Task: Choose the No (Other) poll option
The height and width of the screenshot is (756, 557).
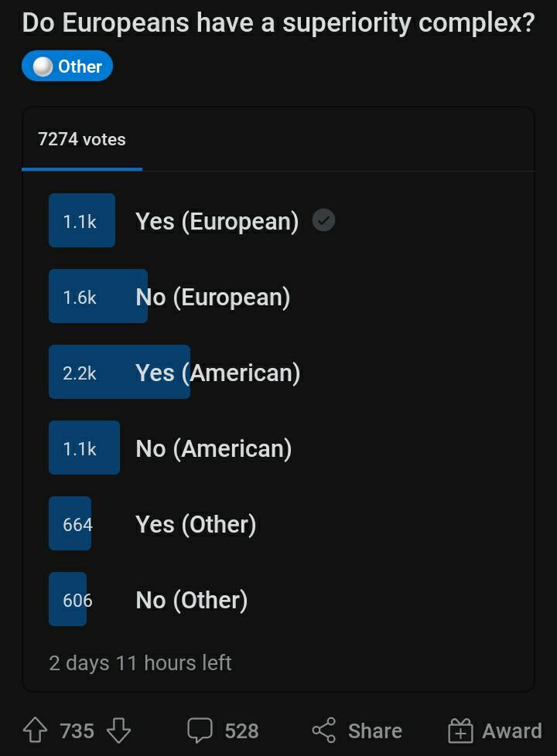Action: click(192, 600)
